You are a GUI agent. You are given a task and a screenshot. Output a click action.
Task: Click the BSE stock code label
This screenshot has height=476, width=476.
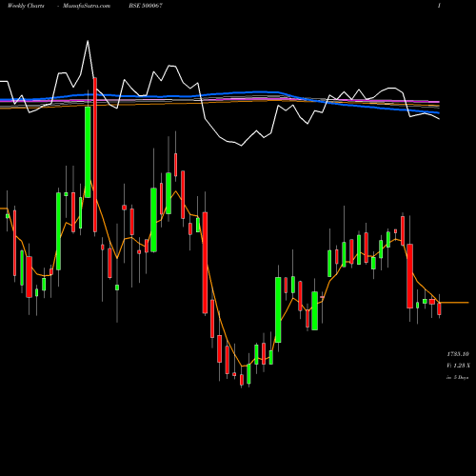pyautogui.click(x=146, y=6)
